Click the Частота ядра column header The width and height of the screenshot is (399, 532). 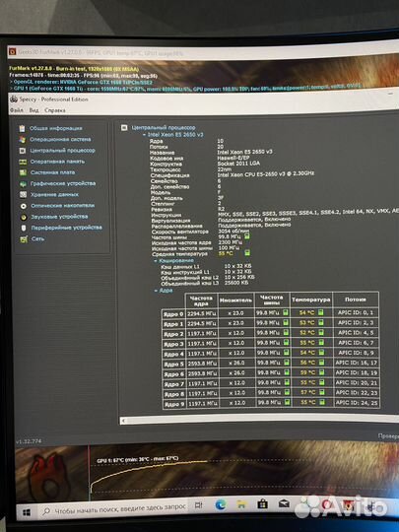coord(201,300)
